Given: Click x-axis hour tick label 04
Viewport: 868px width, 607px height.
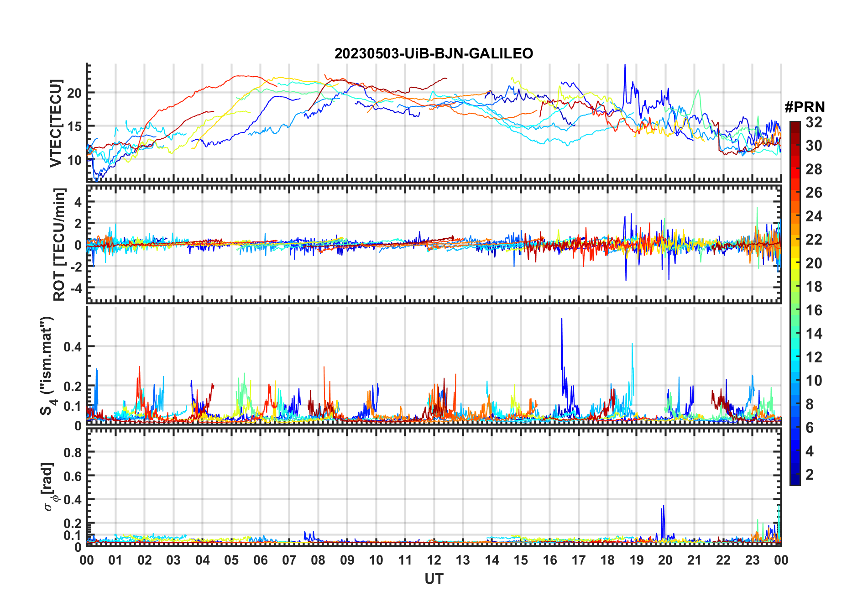Looking at the screenshot, I should pyautogui.click(x=203, y=560).
